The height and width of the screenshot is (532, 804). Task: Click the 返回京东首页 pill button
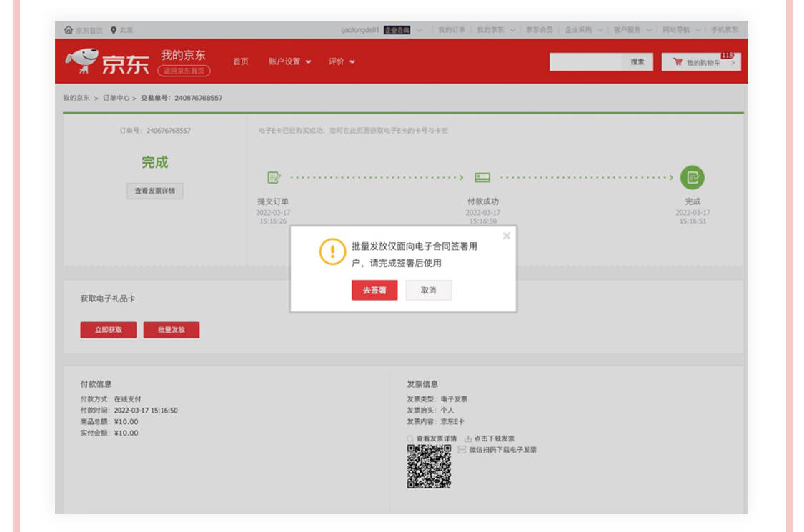(x=184, y=71)
